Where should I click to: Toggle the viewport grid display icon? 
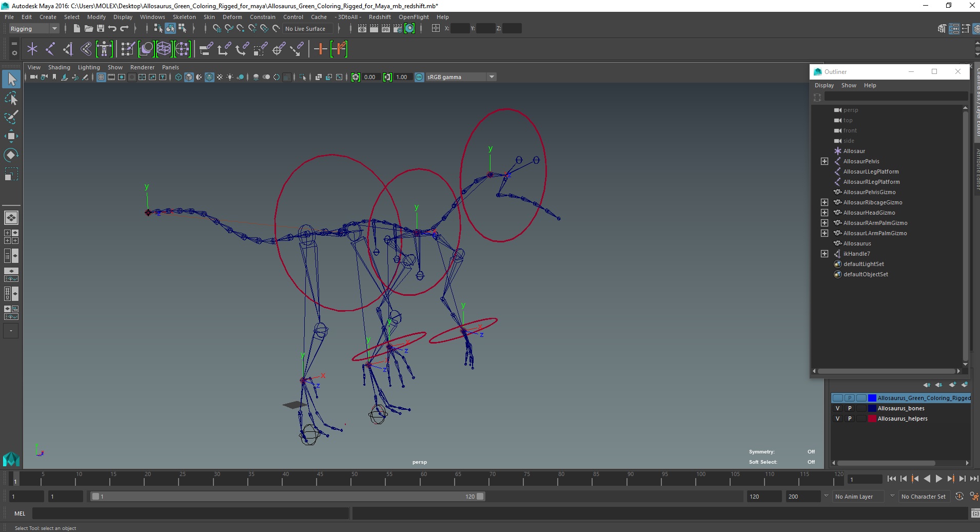click(x=101, y=77)
